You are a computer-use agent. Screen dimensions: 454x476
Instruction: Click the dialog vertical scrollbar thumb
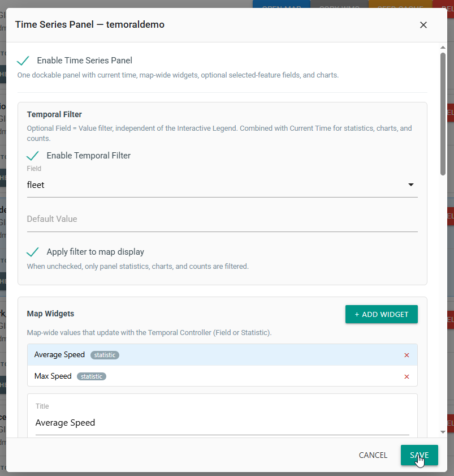[443, 114]
